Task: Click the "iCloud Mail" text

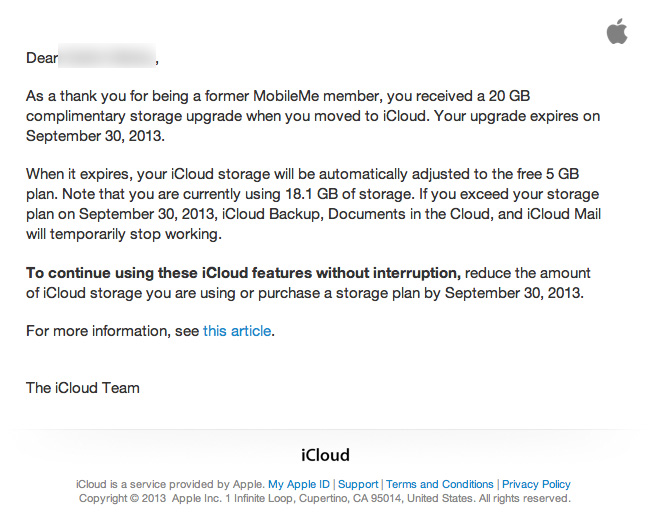Action: [564, 214]
